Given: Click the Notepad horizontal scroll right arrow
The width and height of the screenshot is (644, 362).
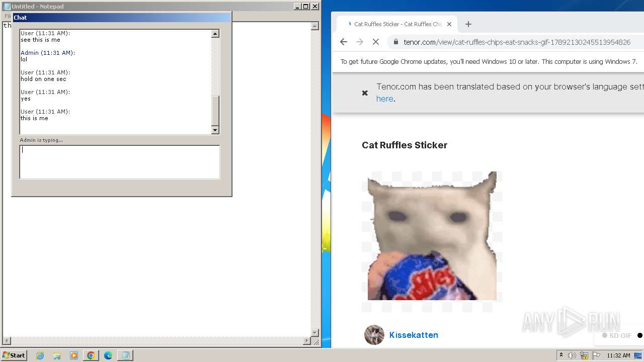Looking at the screenshot, I should pyautogui.click(x=307, y=340).
